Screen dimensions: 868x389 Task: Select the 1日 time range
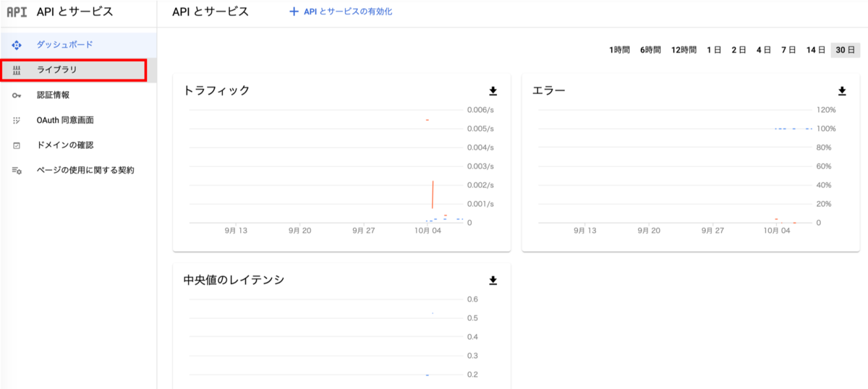click(714, 50)
